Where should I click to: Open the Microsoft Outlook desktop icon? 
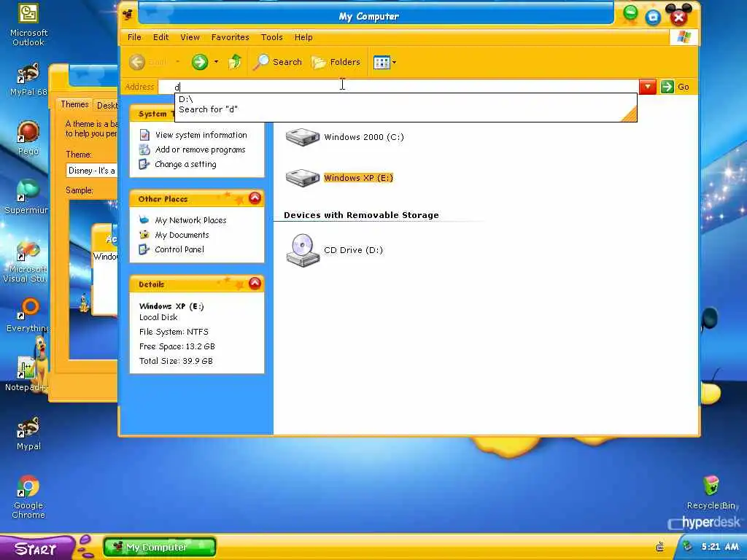28,25
